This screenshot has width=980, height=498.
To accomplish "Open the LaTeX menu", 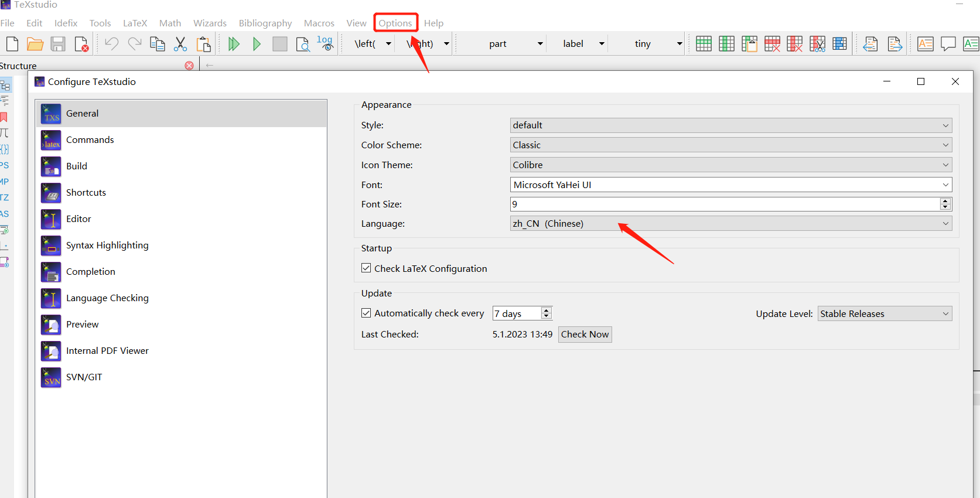I will coord(135,23).
